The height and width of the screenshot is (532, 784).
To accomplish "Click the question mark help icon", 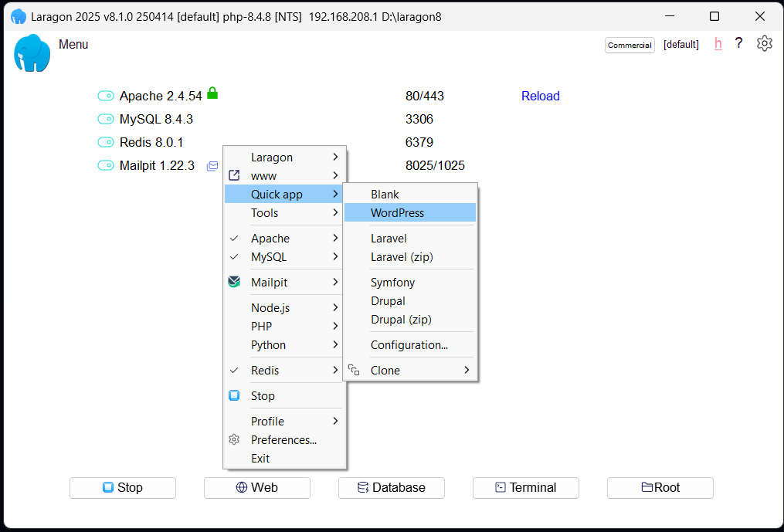I will (x=739, y=44).
